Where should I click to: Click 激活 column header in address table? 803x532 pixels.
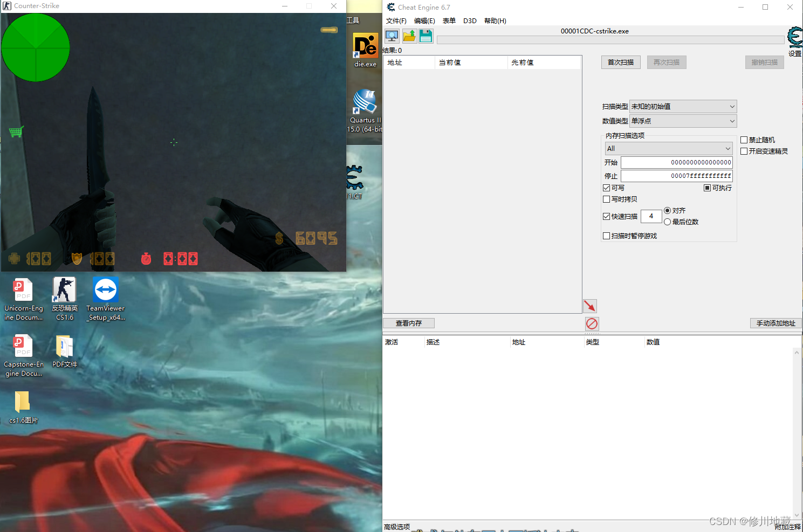pos(403,342)
